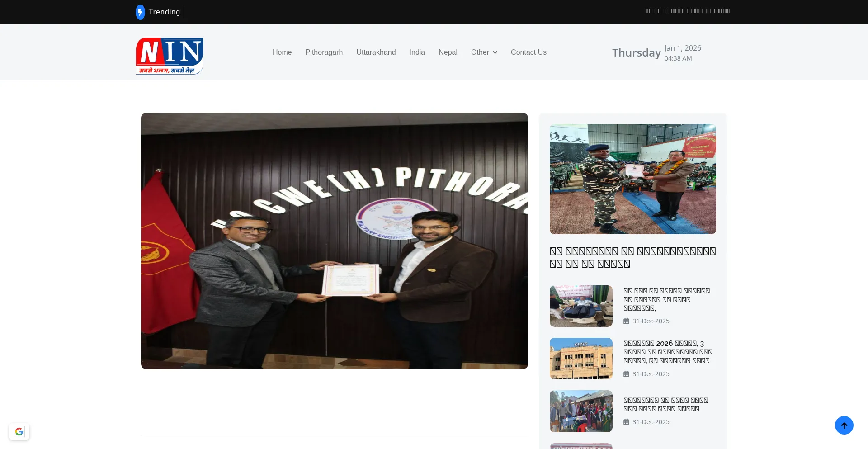Open the Uttarakhand section
This screenshot has width=868, height=449.
pos(376,52)
